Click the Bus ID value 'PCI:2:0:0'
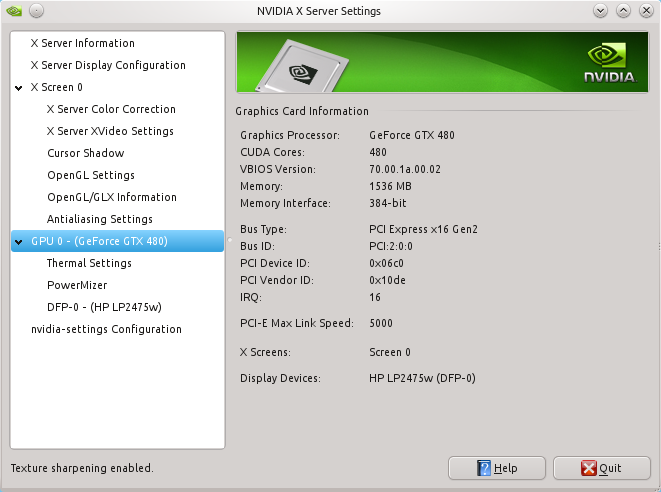 click(x=391, y=246)
